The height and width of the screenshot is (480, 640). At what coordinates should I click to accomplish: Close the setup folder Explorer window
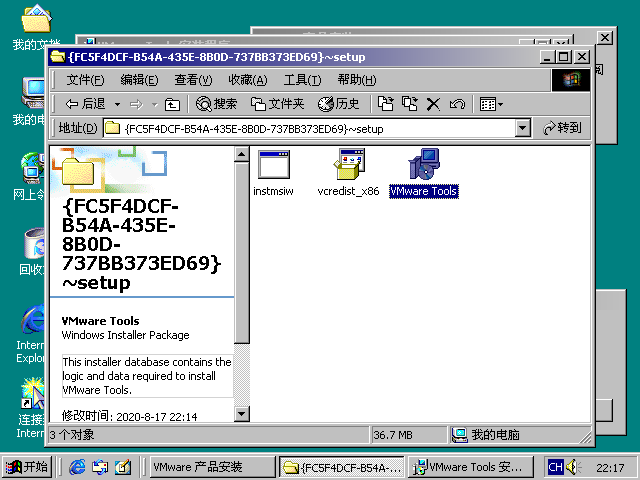pyautogui.click(x=582, y=57)
